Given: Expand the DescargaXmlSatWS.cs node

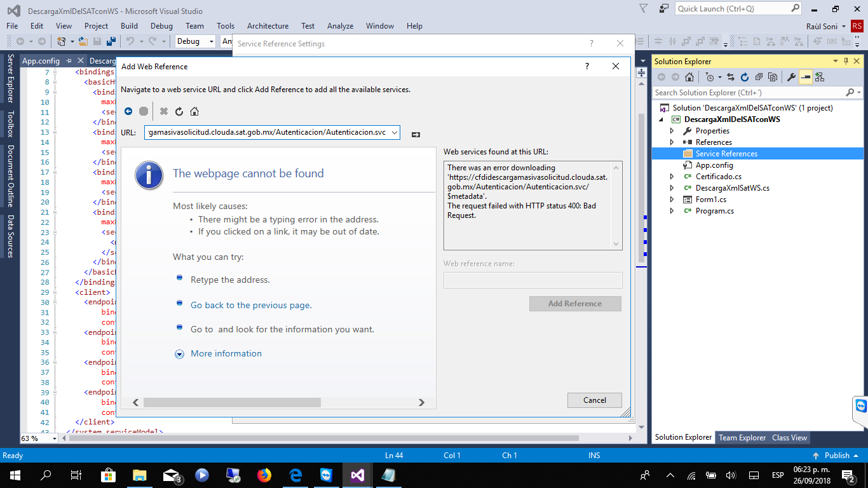Looking at the screenshot, I should (672, 188).
